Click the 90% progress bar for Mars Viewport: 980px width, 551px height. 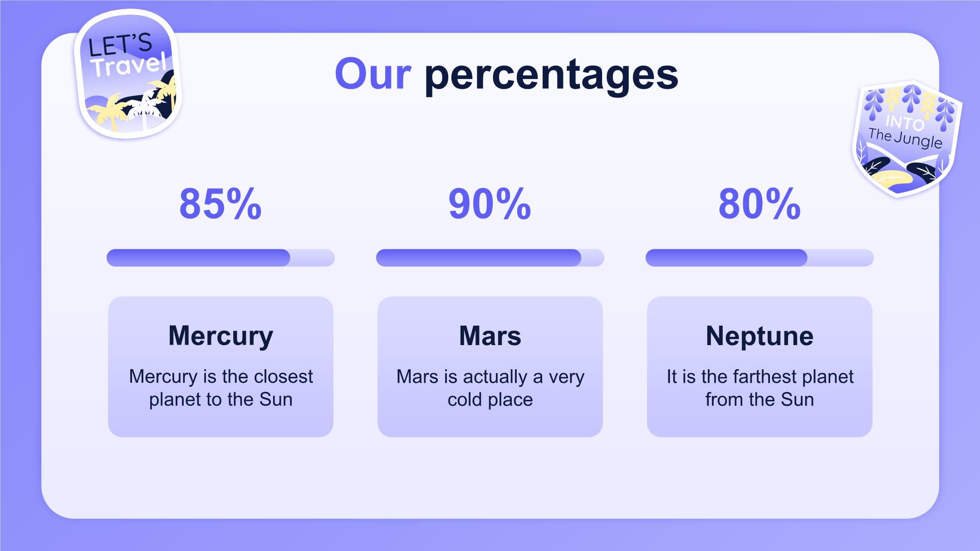point(490,258)
